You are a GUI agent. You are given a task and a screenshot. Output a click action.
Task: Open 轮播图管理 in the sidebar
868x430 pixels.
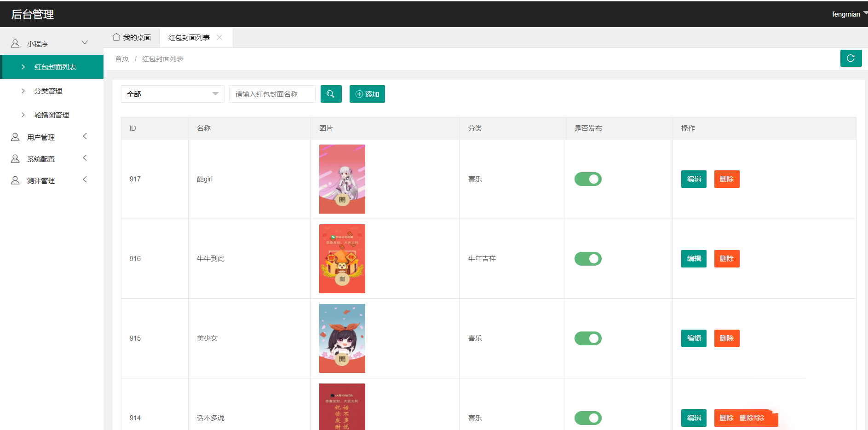click(x=52, y=115)
